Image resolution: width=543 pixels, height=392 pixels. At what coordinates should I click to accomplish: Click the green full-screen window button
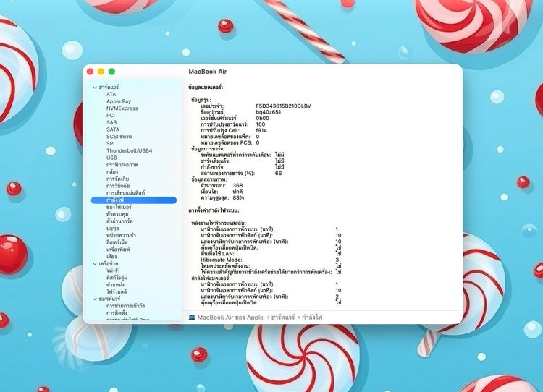click(112, 72)
